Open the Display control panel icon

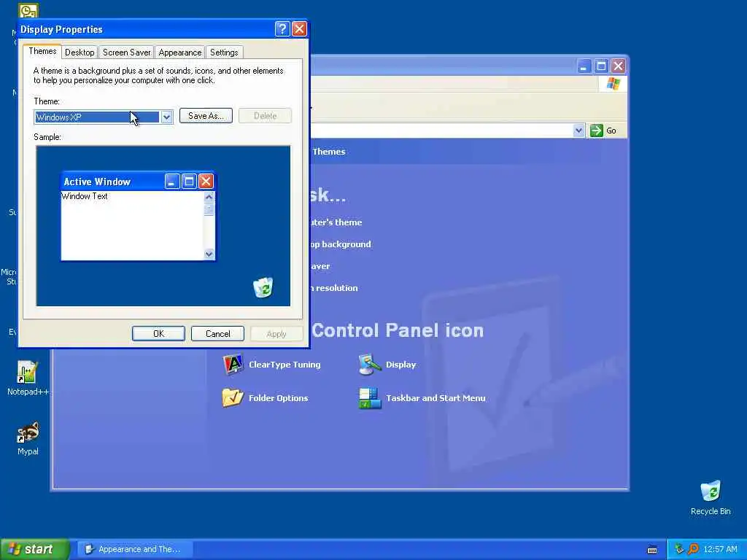(370, 365)
